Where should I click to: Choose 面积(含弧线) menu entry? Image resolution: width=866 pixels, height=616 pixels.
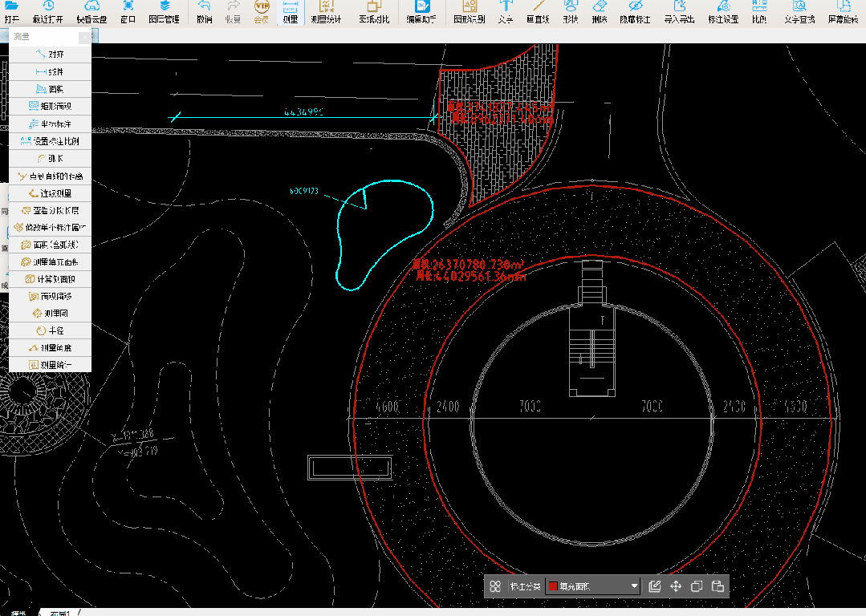coord(51,245)
